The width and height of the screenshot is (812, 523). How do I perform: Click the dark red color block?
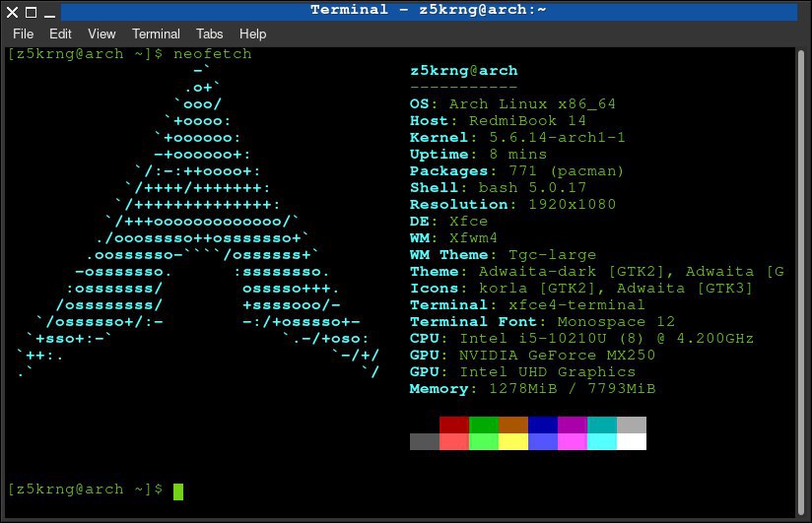pyautogui.click(x=454, y=425)
